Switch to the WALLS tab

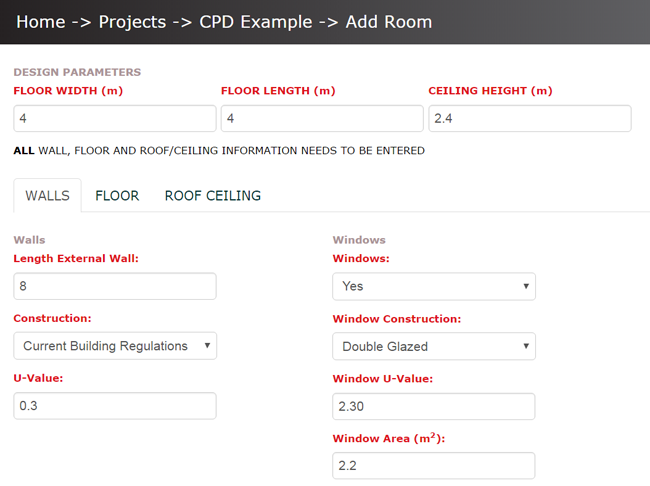[x=47, y=195]
